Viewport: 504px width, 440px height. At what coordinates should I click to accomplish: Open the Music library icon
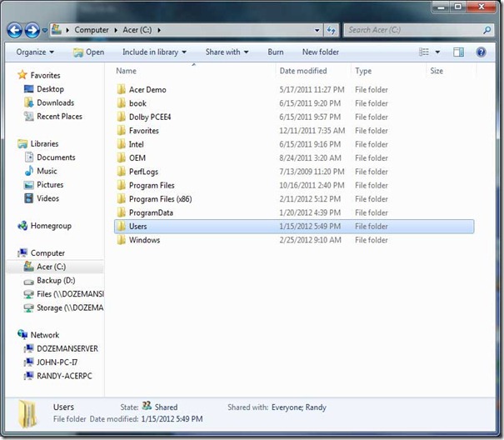tap(29, 171)
